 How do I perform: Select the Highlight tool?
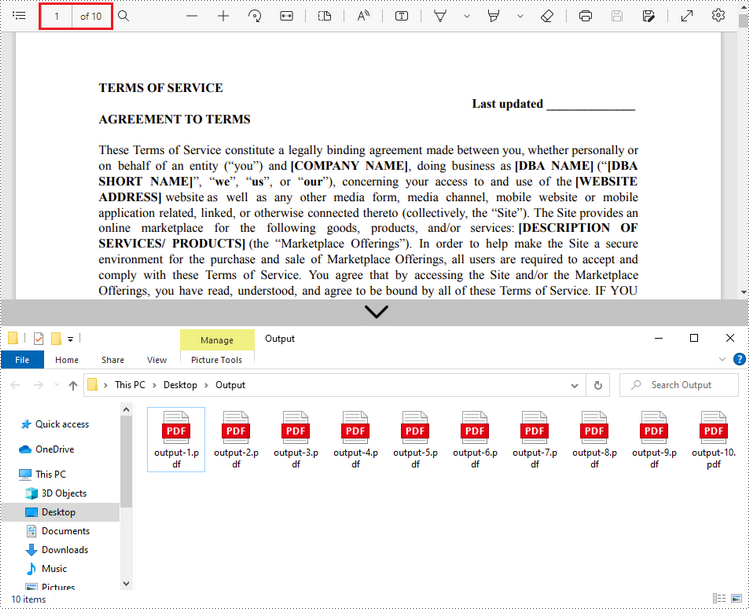(x=493, y=16)
